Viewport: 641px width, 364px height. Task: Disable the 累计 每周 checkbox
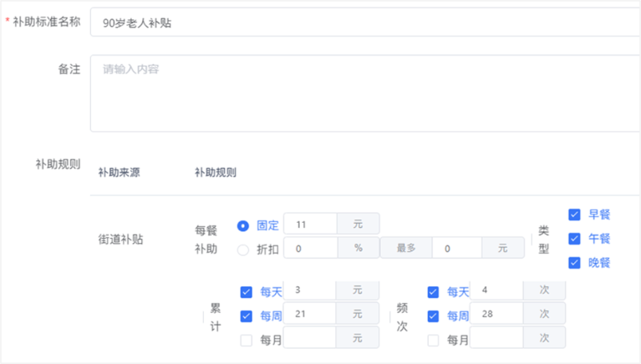coord(246,316)
